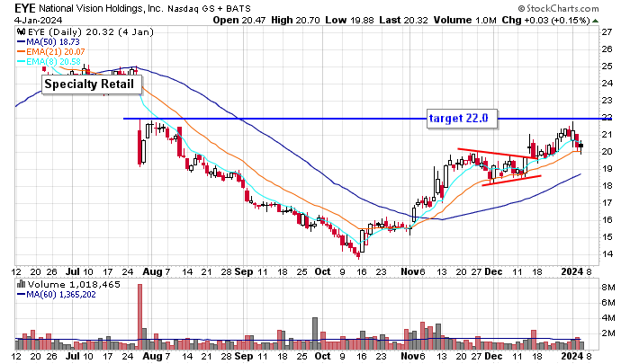The image size is (630, 364).
Task: Click the National Vision Holdings, Inc. name
Action: (101, 8)
